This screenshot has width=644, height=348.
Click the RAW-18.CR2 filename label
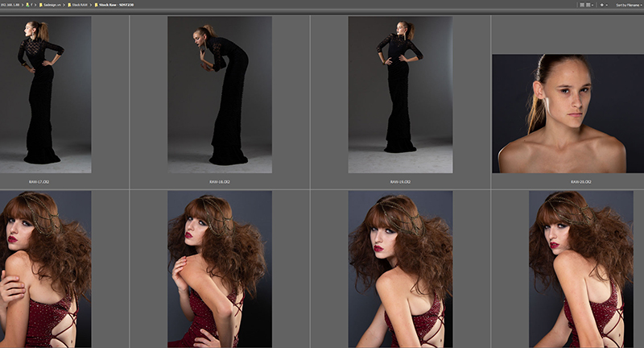pos(220,181)
